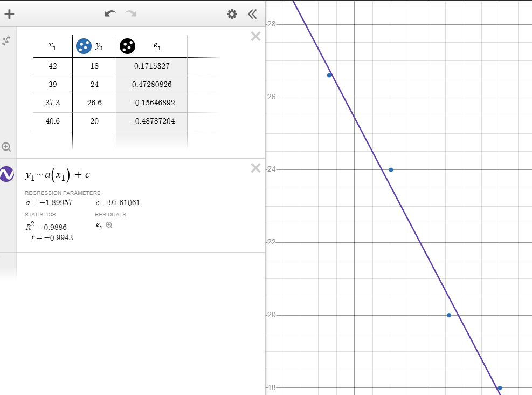Click the blue data point at y = 18
The height and width of the screenshot is (395, 532).
(500, 388)
